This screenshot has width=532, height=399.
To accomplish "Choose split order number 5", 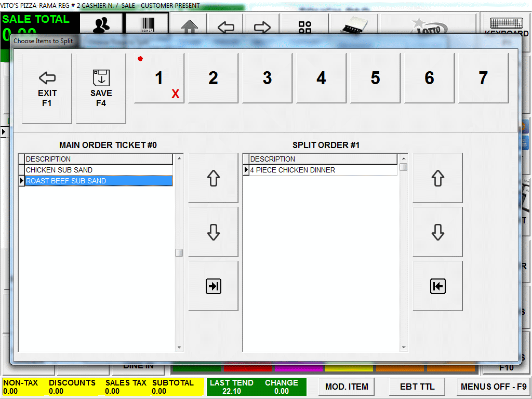I will tap(375, 78).
